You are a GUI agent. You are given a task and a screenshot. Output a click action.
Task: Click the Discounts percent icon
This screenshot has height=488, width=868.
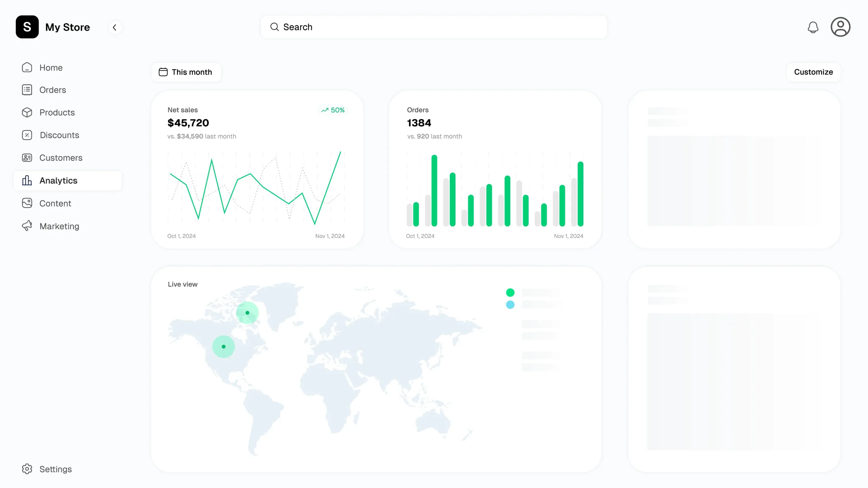pyautogui.click(x=27, y=135)
